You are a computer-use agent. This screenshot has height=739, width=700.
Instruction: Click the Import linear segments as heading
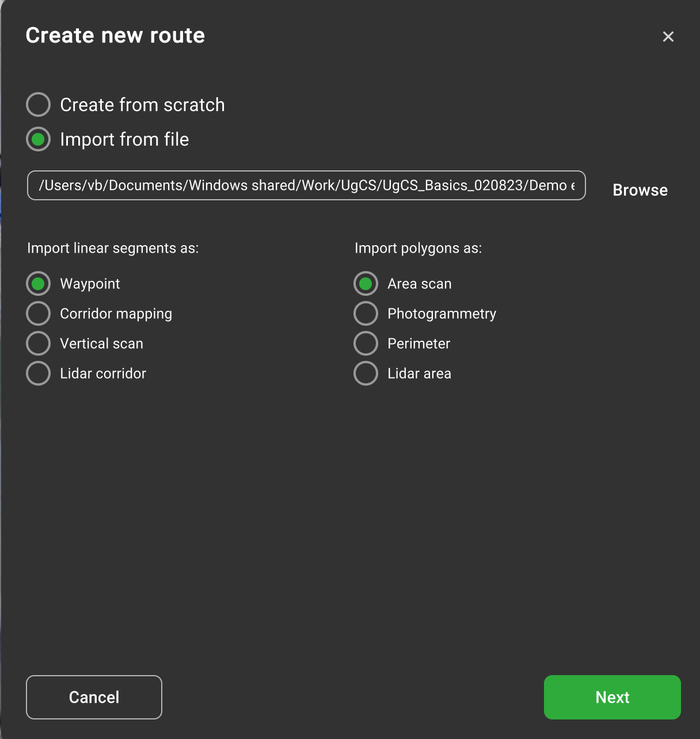point(113,248)
